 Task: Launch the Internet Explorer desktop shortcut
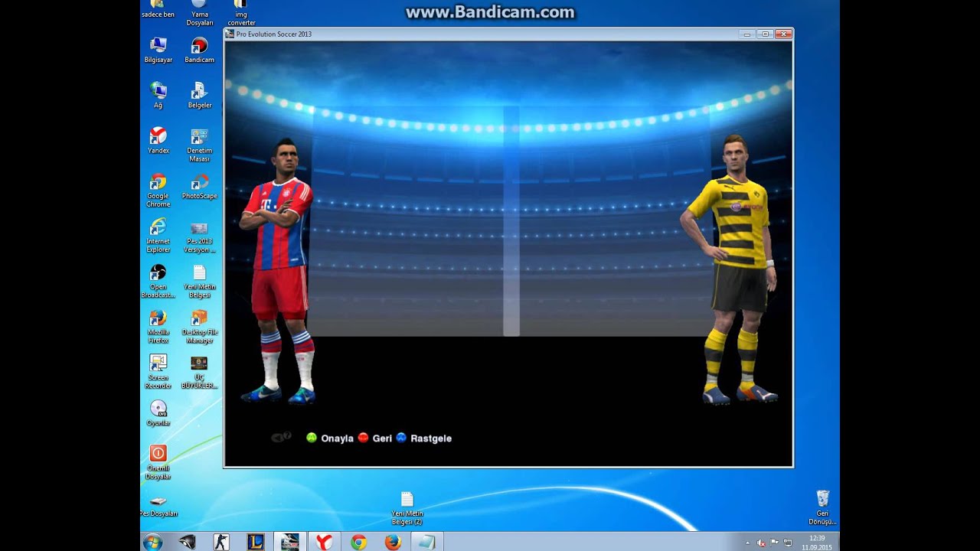click(158, 235)
